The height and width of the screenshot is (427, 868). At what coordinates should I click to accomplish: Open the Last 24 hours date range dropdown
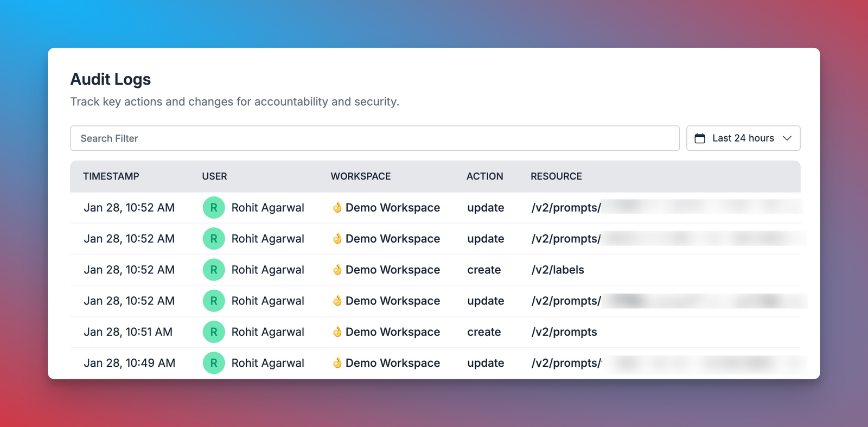(743, 138)
